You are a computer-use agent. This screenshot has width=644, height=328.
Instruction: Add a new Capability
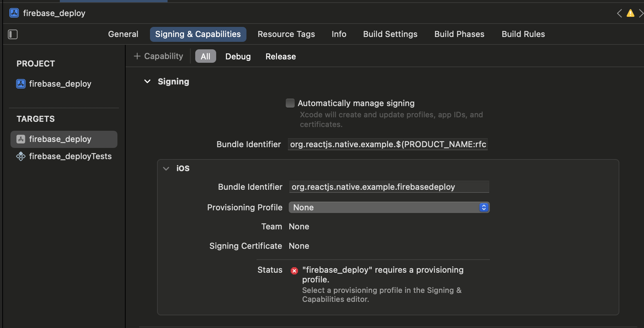pyautogui.click(x=159, y=56)
